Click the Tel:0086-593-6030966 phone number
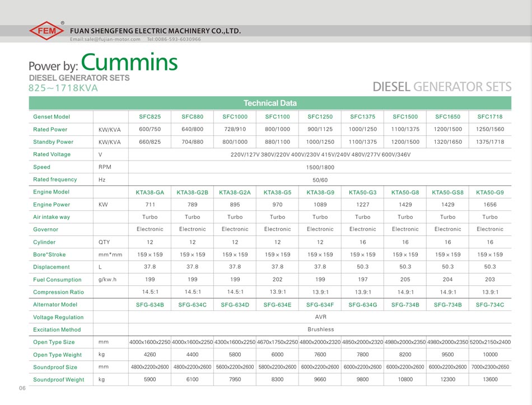Screen dimensions: 532x405 tap(174, 39)
